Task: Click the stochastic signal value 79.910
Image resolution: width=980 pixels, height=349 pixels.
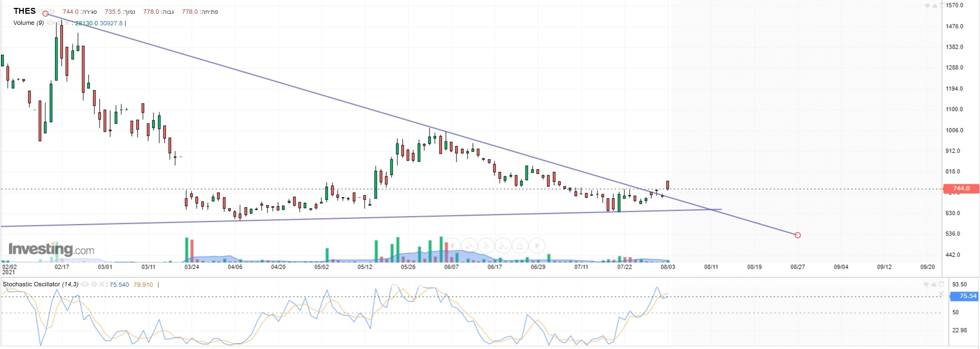Action: 143,285
